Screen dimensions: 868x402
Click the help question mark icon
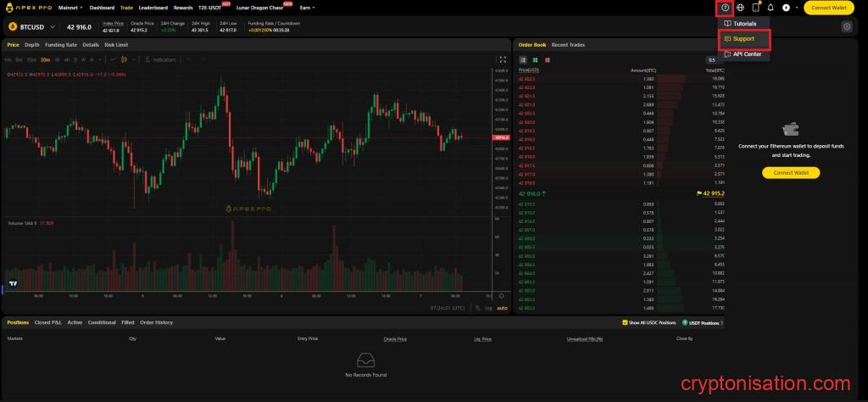point(725,8)
